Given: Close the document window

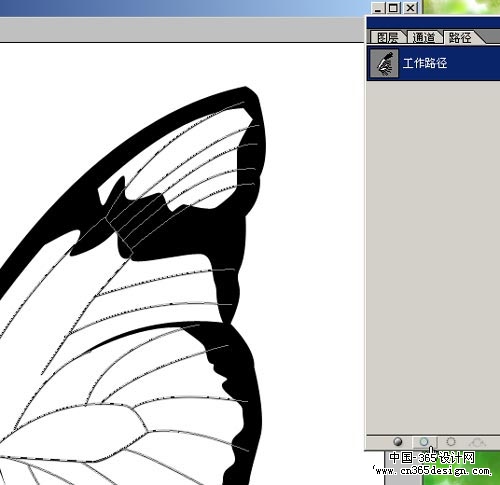Looking at the screenshot, I should (411, 8).
